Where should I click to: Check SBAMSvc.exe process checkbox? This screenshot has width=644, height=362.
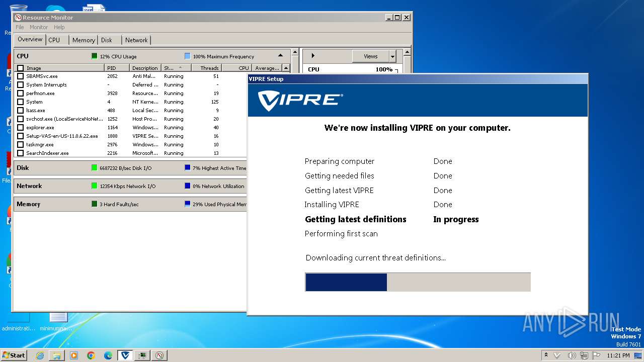click(20, 76)
